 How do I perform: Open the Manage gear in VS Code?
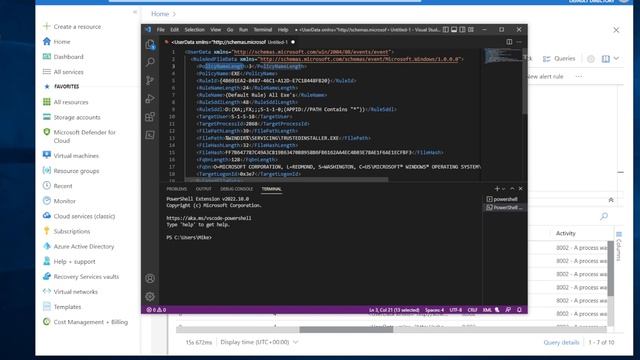150,296
